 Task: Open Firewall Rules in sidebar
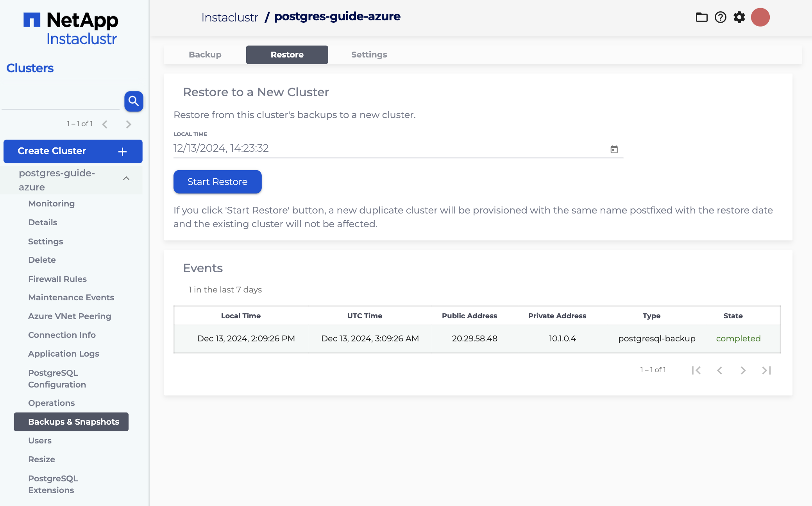[x=57, y=279]
